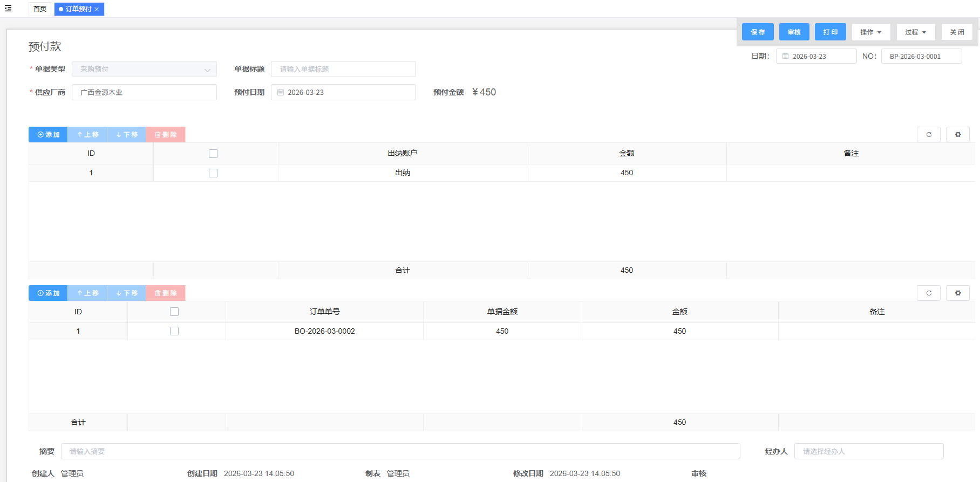Screen dimensions: 980x482
Task: Switch to the 首页 tab
Action: pos(40,9)
